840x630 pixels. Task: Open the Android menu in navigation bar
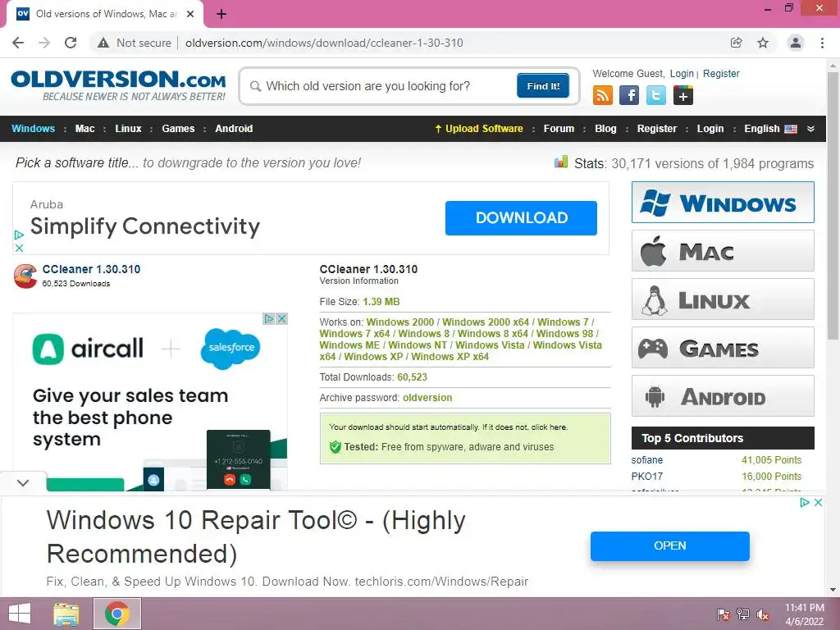234,129
